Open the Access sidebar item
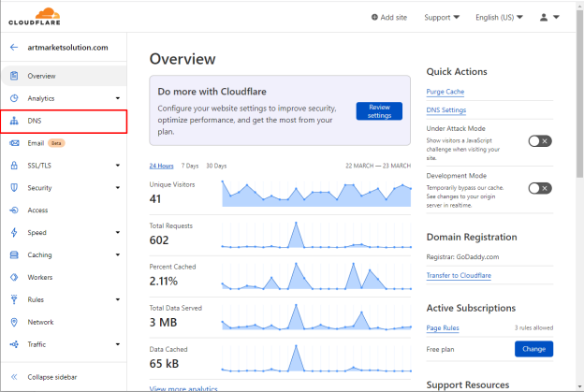The image size is (584, 392). tap(64, 210)
